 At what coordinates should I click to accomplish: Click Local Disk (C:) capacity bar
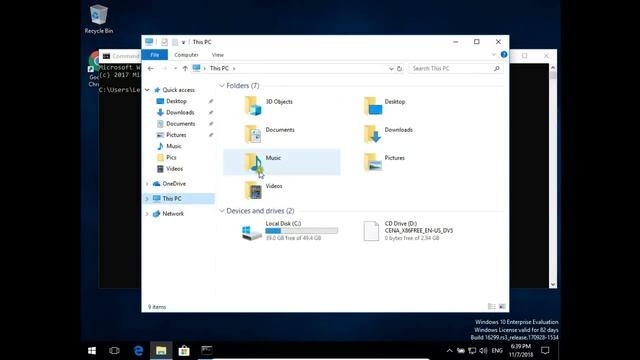(x=302, y=231)
